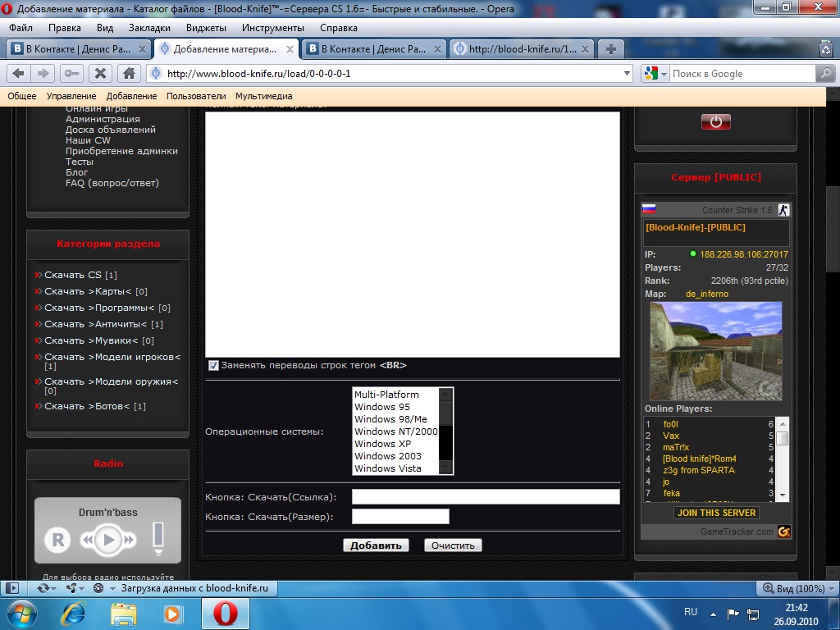Select Windows XP in operating systems list
The image size is (840, 630).
click(x=396, y=444)
